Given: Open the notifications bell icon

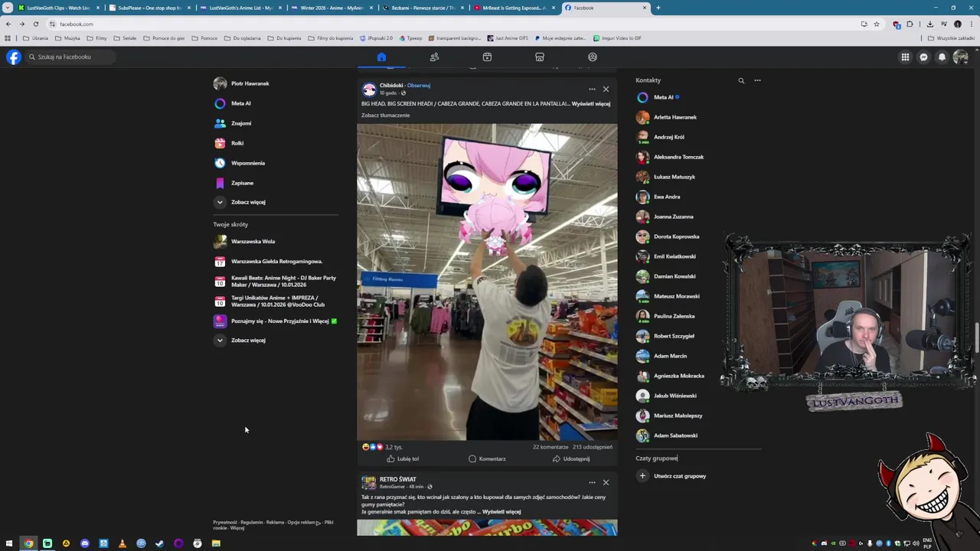Looking at the screenshot, I should (942, 57).
